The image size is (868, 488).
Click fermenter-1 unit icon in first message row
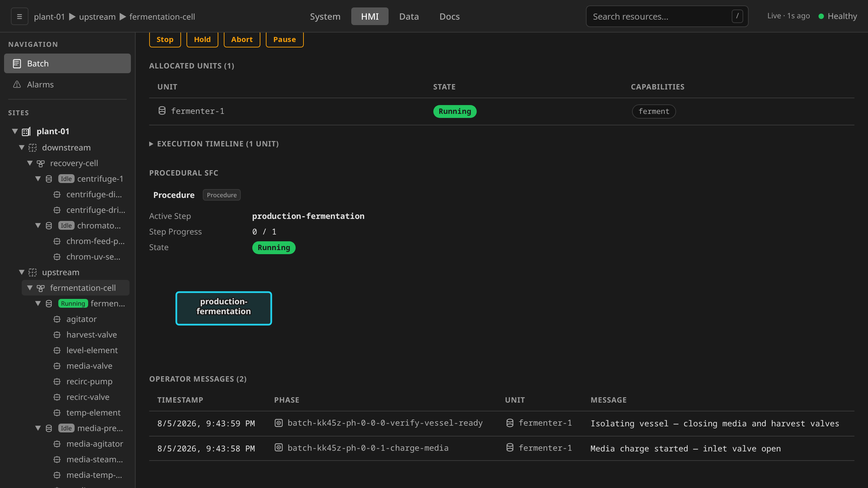(x=510, y=423)
